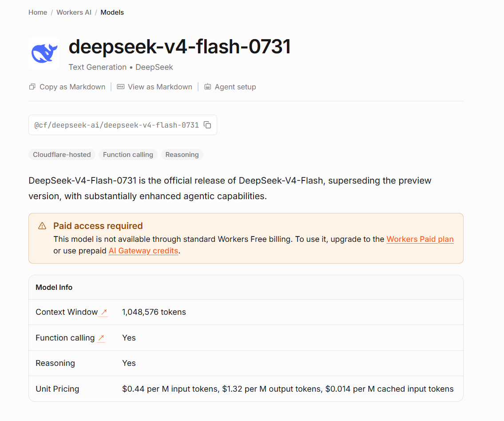504x421 pixels.
Task: Open Function calling external link arrow
Action: pyautogui.click(x=101, y=338)
